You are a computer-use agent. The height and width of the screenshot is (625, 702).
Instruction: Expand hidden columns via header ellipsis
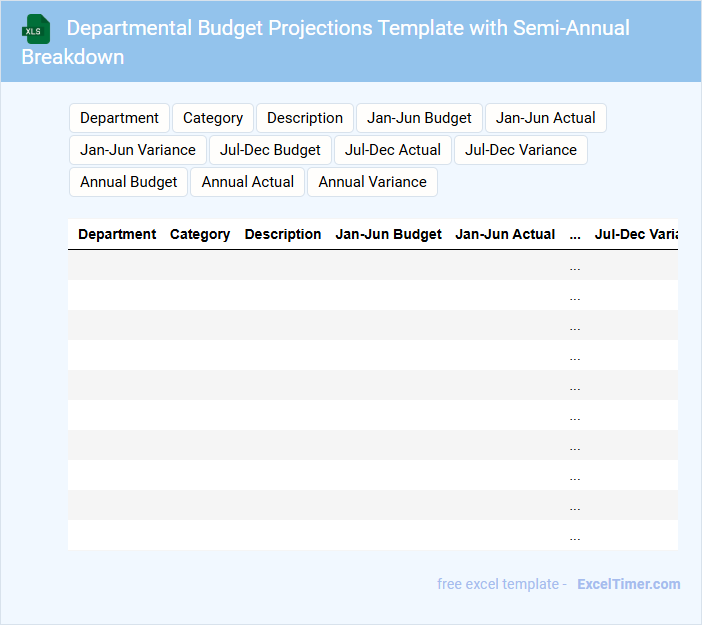pyautogui.click(x=575, y=234)
